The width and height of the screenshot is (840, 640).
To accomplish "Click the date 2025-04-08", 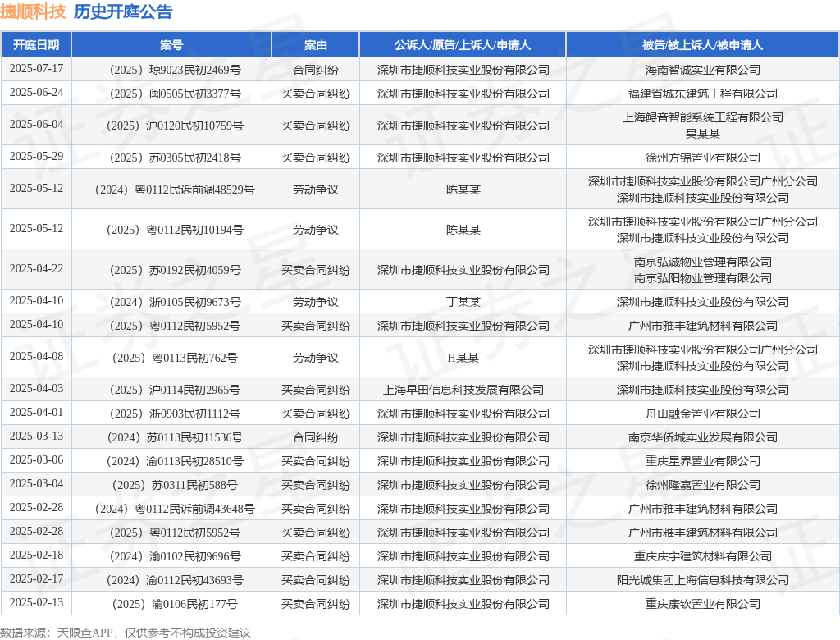I will click(36, 356).
